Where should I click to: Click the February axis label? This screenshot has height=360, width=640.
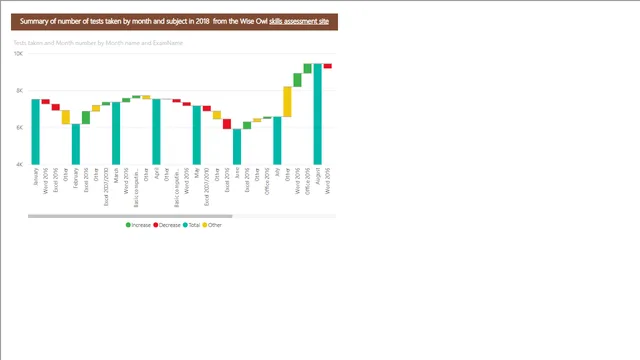coord(76,178)
